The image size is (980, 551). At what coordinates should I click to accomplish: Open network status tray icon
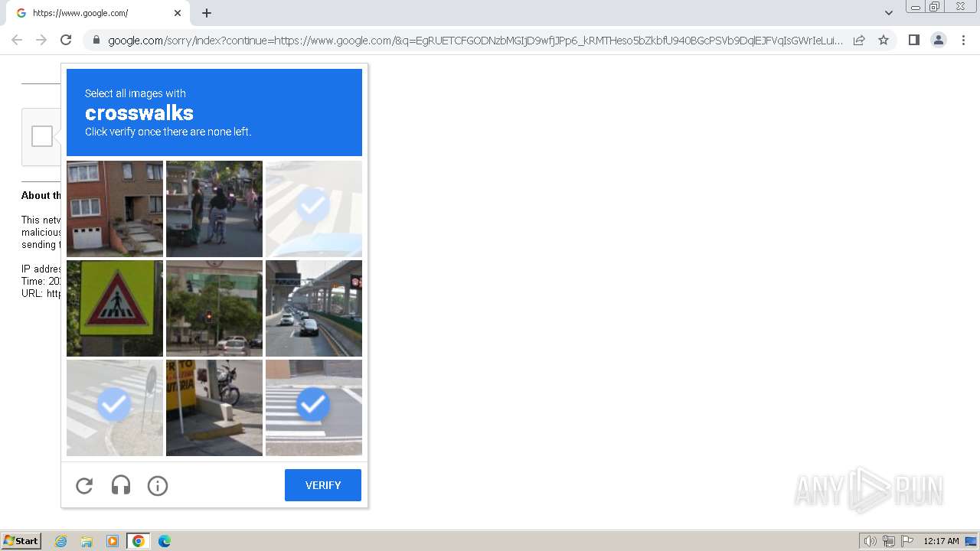coord(889,541)
